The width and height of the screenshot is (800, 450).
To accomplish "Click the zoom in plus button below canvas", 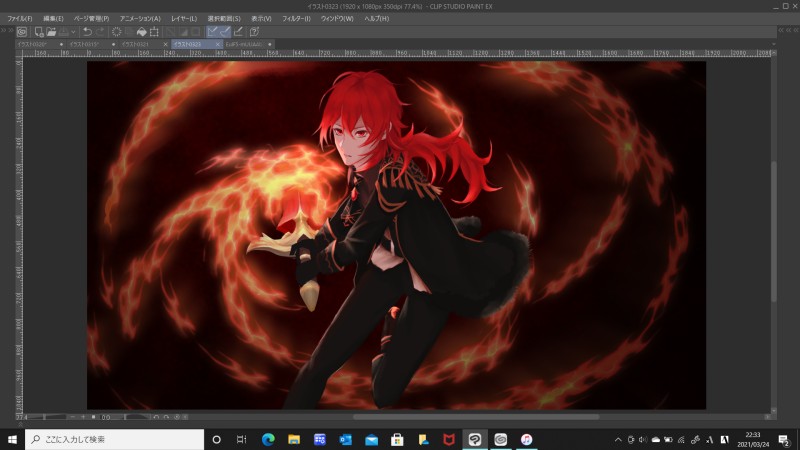I will [83, 417].
